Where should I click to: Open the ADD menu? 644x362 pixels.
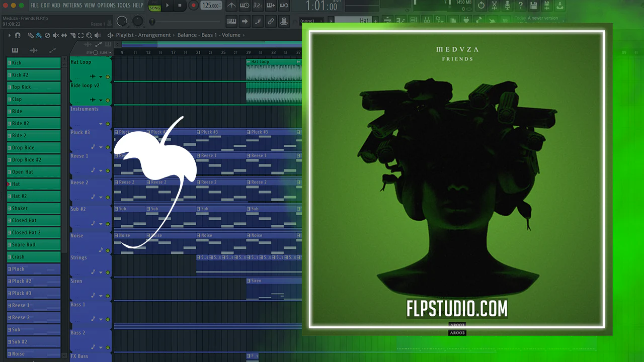(x=56, y=6)
